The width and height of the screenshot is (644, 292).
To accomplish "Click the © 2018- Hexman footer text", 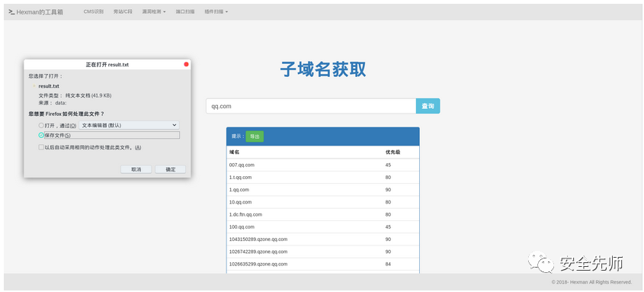I will 591,282.
